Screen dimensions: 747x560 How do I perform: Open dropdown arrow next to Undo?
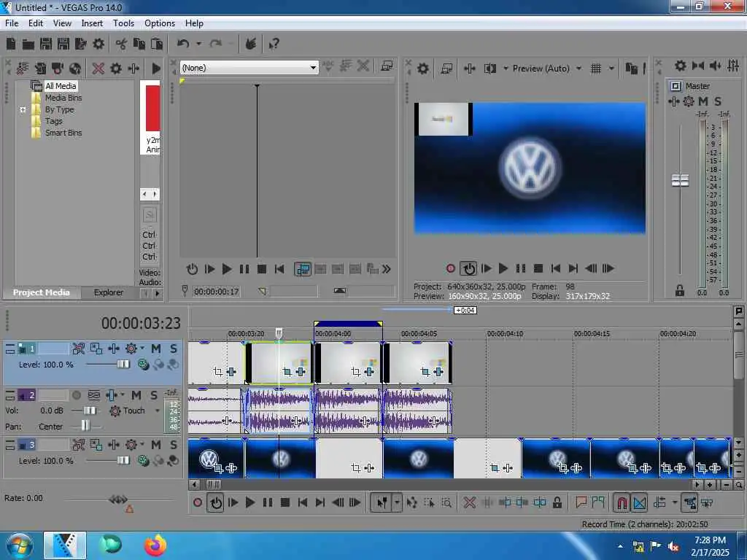(198, 44)
